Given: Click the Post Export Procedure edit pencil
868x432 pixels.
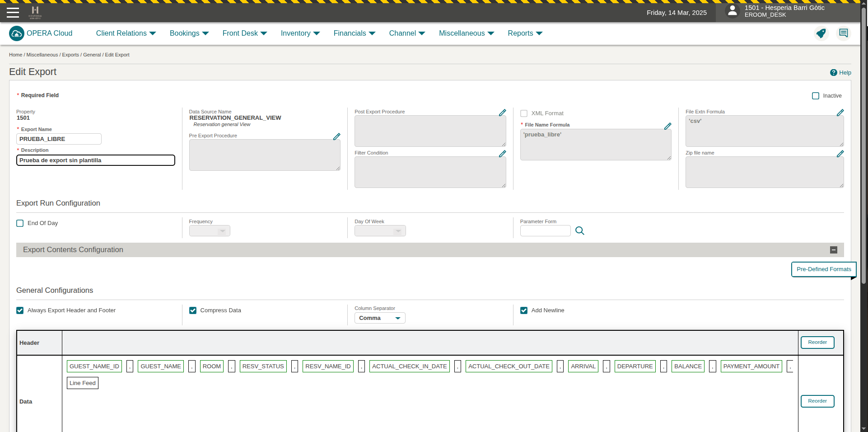Looking at the screenshot, I should click(502, 113).
